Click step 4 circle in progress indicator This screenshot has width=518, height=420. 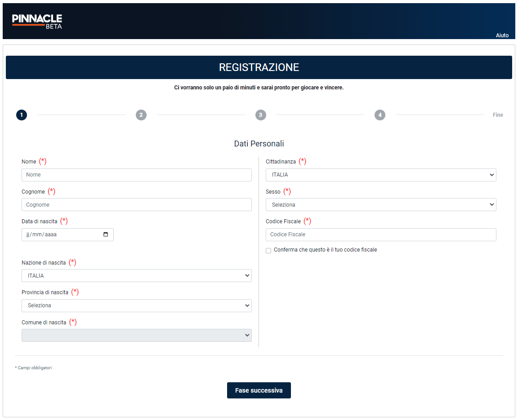coord(380,115)
